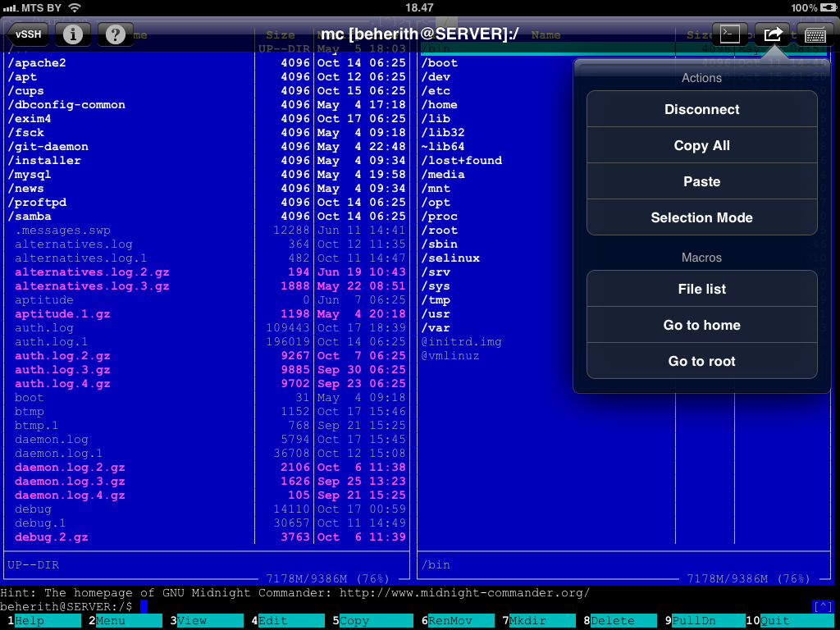Select /apt directory row
This screenshot has width=840, height=630.
pyautogui.click(x=207, y=76)
